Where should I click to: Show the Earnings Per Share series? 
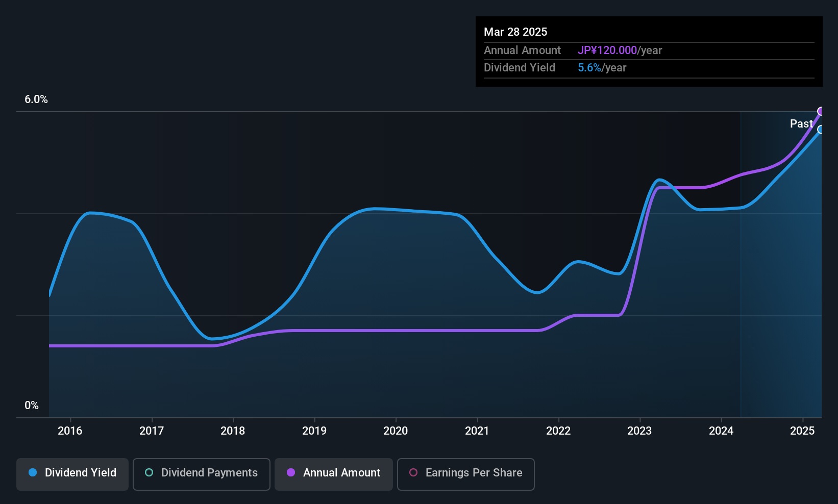[466, 474]
